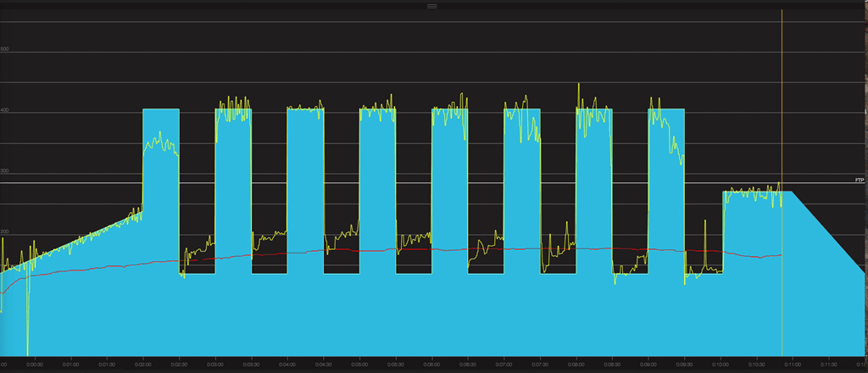Click the 0:09:30 time axis label
Image resolution: width=868 pixels, height=373 pixels.
click(685, 365)
